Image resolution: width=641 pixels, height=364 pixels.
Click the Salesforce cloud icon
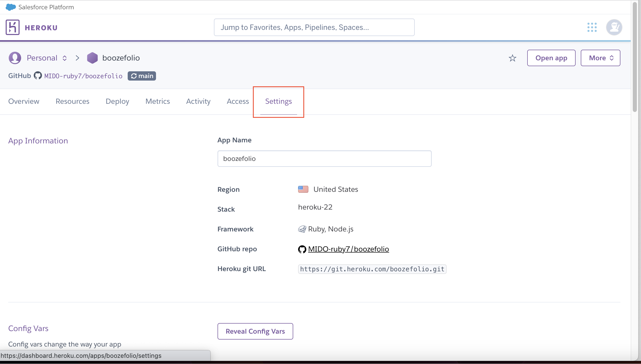pos(11,7)
